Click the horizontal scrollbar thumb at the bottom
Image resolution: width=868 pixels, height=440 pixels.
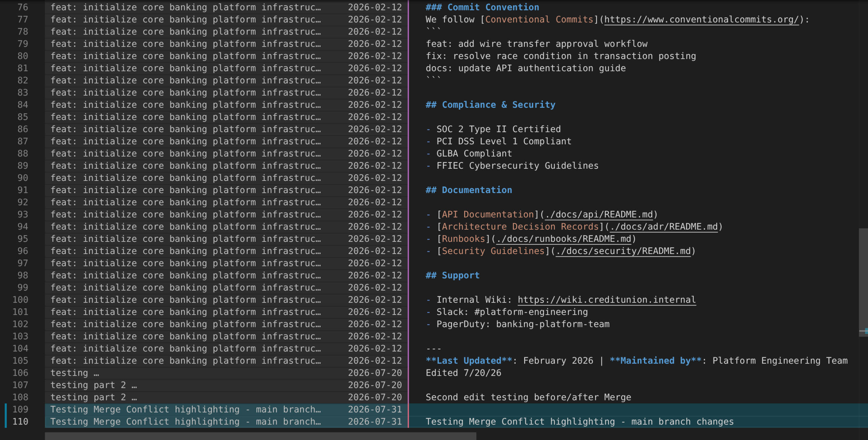260,436
